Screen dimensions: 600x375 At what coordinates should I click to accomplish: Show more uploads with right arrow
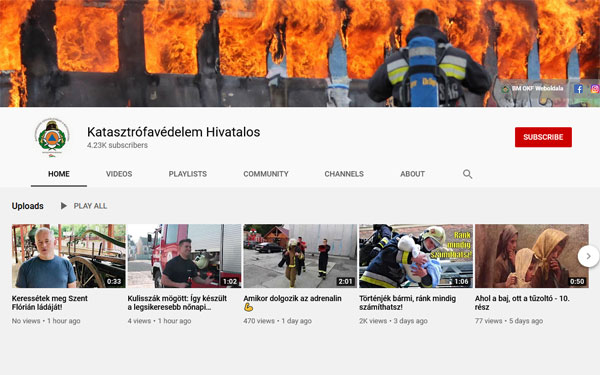(x=589, y=256)
